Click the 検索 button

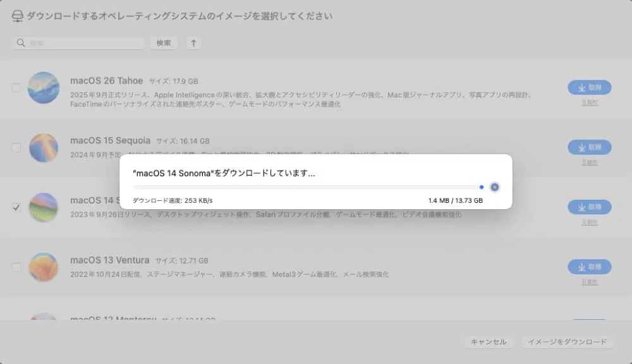pyautogui.click(x=164, y=43)
